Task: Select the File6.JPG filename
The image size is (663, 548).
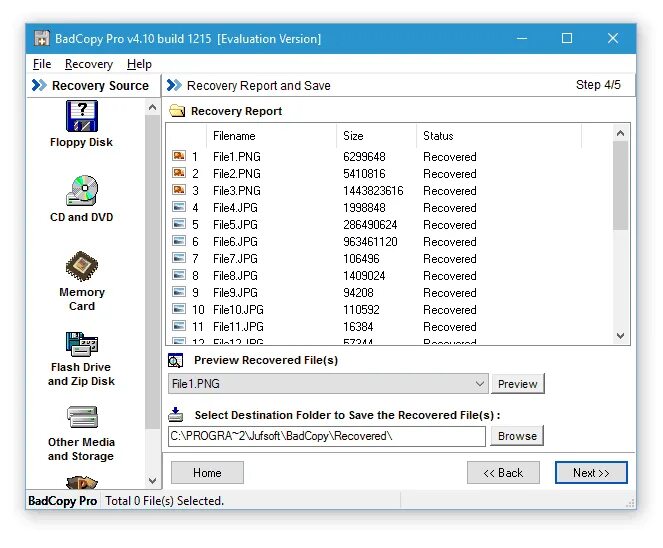Action: click(236, 241)
